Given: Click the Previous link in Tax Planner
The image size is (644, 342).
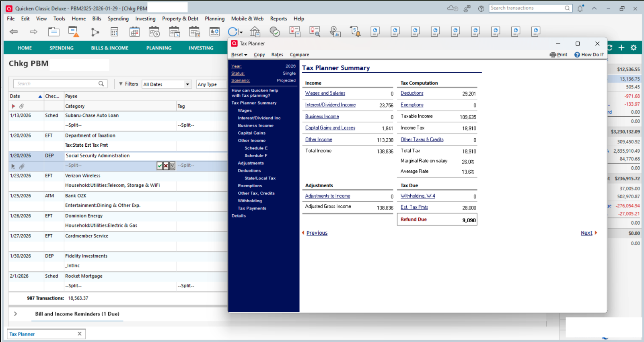Looking at the screenshot, I should point(317,233).
